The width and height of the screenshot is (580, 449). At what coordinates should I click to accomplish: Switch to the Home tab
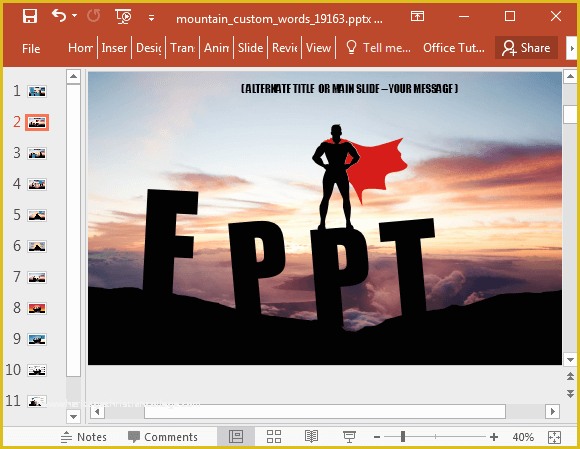pyautogui.click(x=80, y=48)
